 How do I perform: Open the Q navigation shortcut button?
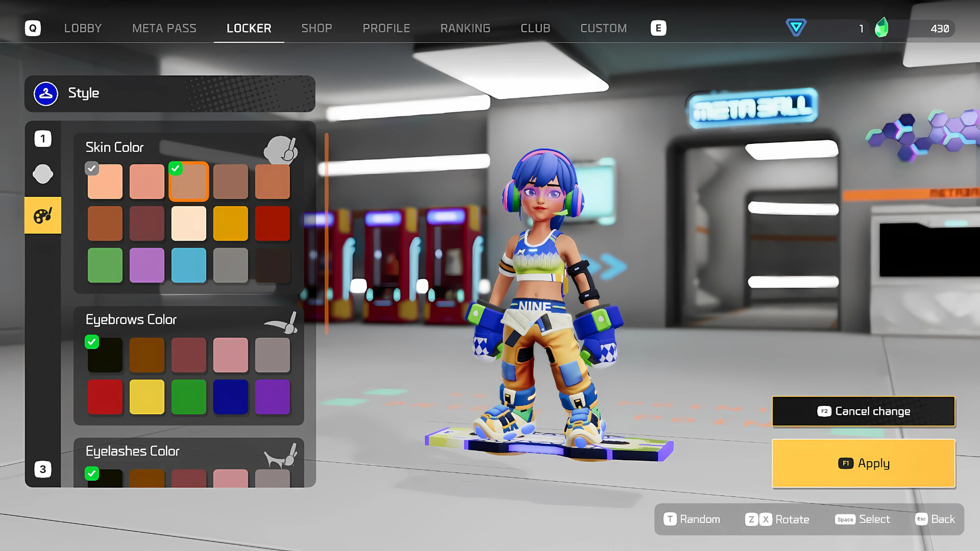point(33,28)
